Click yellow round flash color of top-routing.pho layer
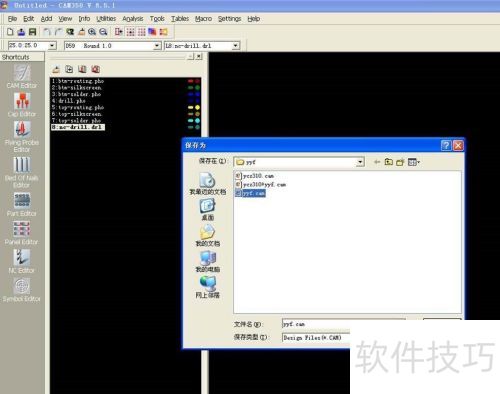 pos(197,107)
